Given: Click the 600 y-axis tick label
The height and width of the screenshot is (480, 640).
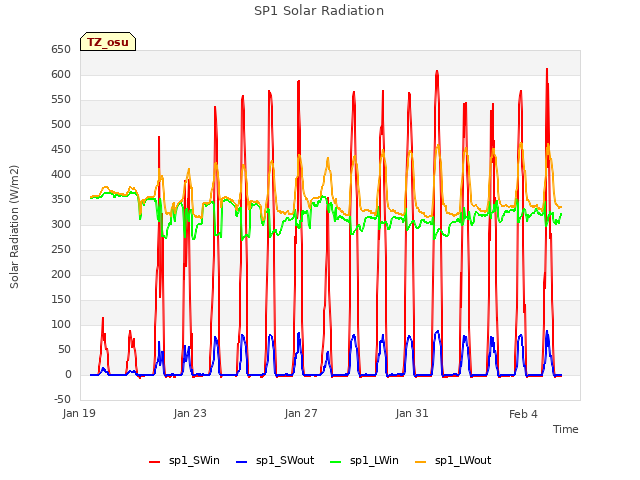Looking at the screenshot, I should pyautogui.click(x=61, y=75).
